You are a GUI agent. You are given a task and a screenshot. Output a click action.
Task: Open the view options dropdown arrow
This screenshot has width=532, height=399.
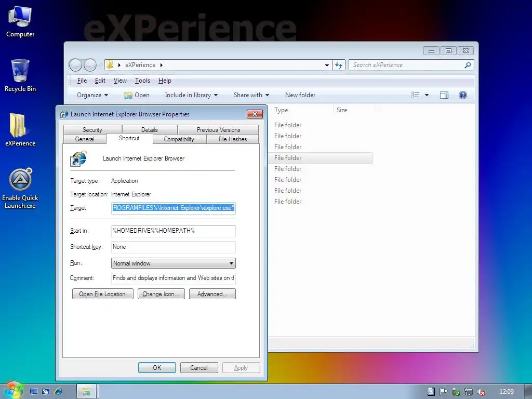(x=427, y=95)
